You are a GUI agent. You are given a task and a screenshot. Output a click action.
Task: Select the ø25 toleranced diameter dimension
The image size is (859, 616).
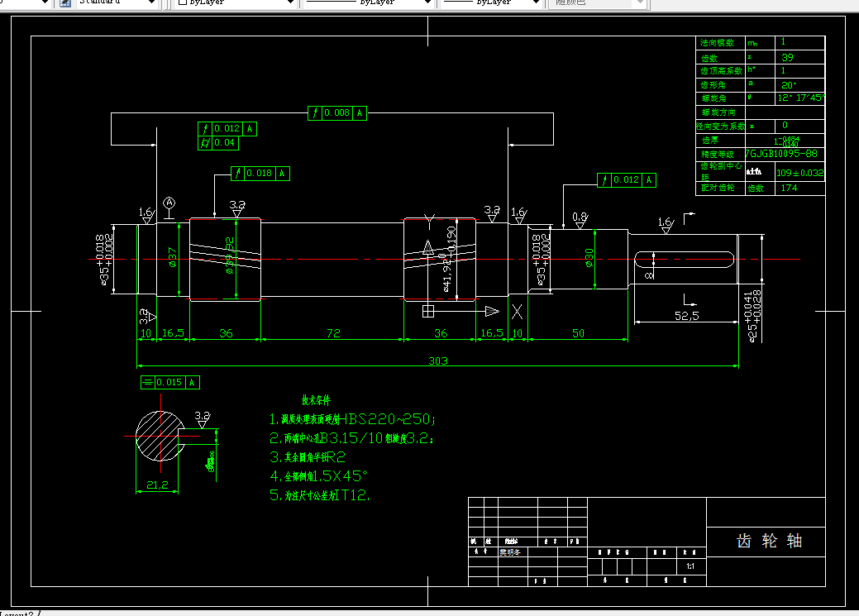(x=752, y=316)
